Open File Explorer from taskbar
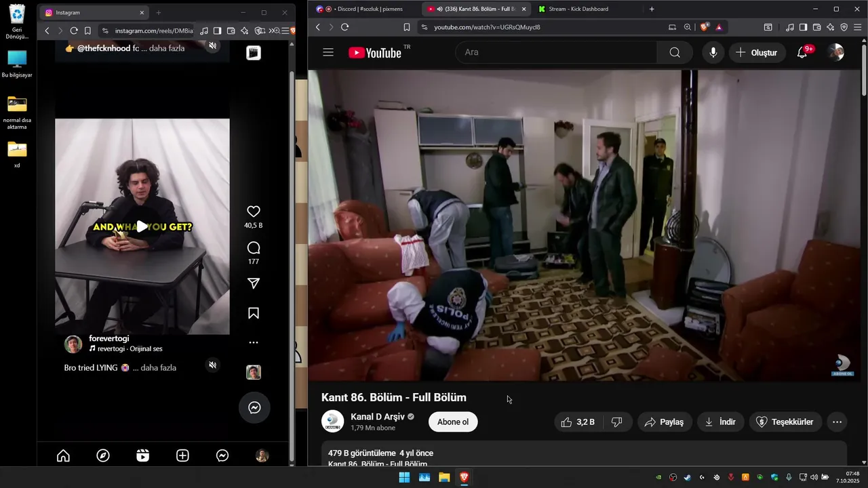The image size is (868, 488). (x=444, y=477)
